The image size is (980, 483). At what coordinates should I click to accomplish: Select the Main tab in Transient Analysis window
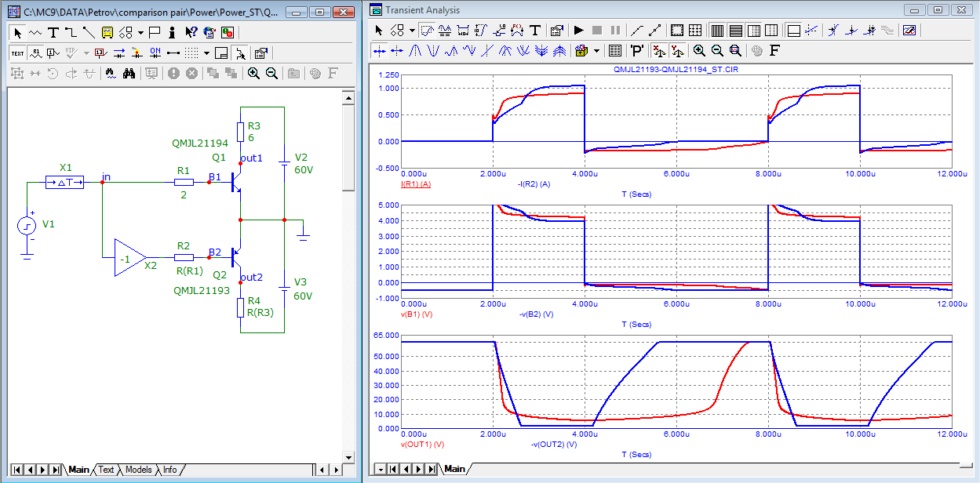tap(455, 469)
